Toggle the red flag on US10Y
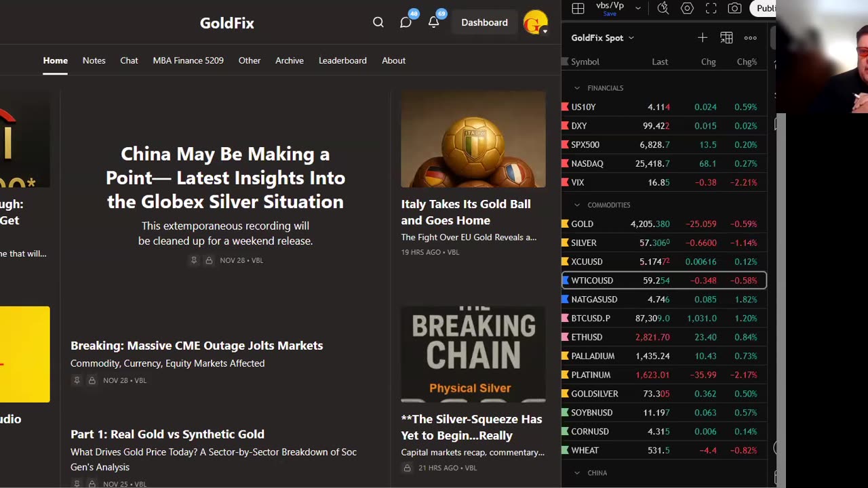 [x=565, y=107]
